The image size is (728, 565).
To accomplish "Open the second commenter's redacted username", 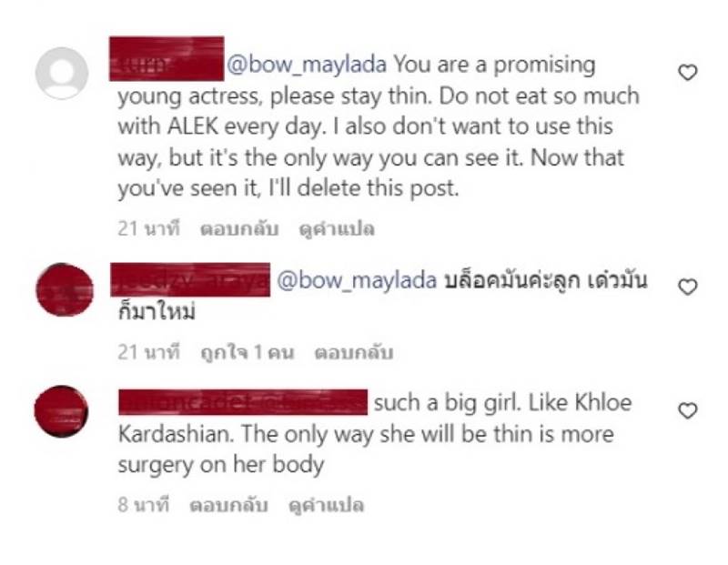I will (x=190, y=279).
